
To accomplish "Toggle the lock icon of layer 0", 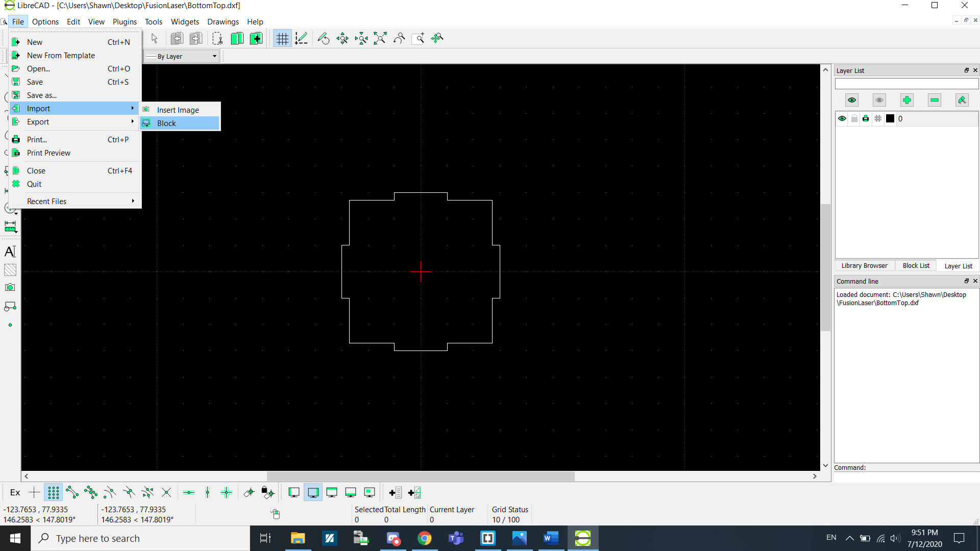I will click(854, 118).
